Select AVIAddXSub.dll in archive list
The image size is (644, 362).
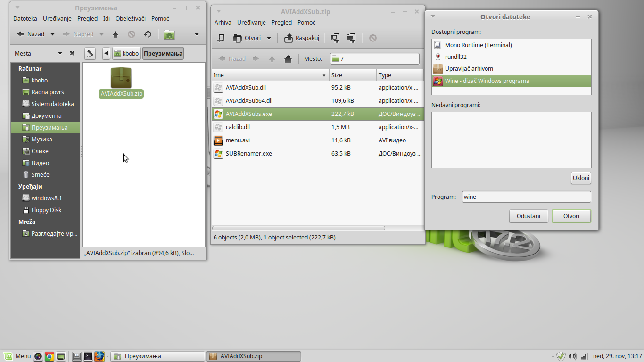click(318, 88)
